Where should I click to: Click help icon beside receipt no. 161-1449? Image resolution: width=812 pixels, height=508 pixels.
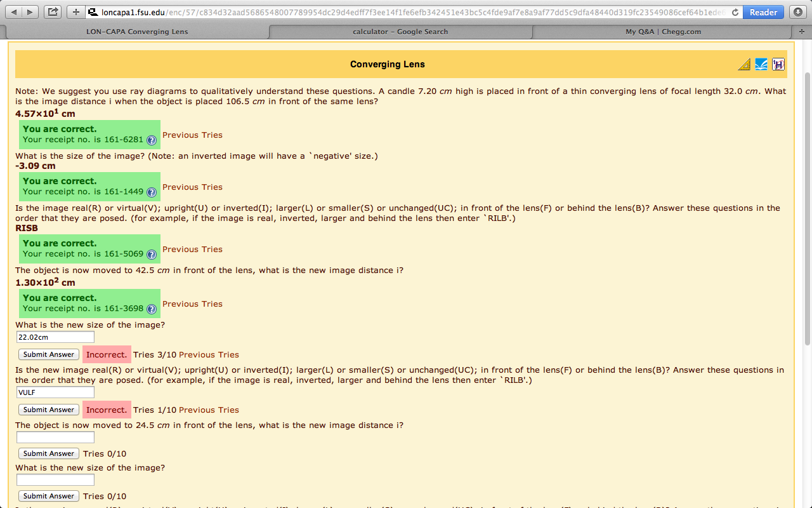[152, 192]
